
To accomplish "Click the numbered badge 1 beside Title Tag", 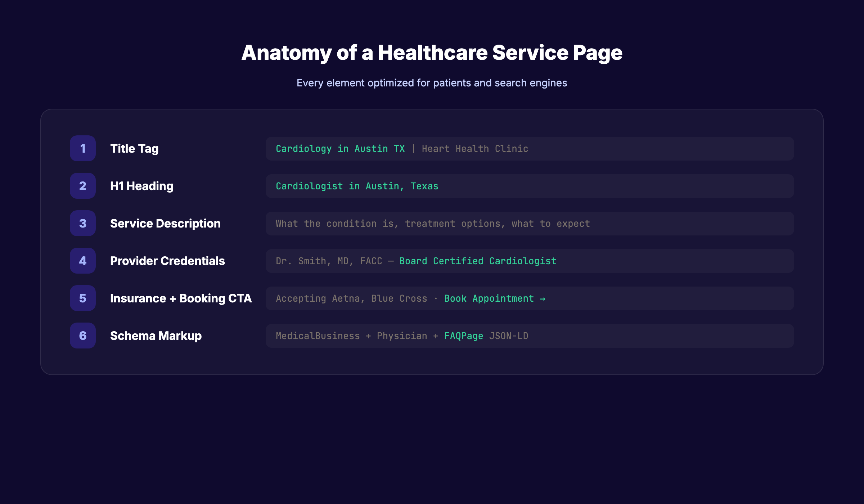I will point(82,148).
